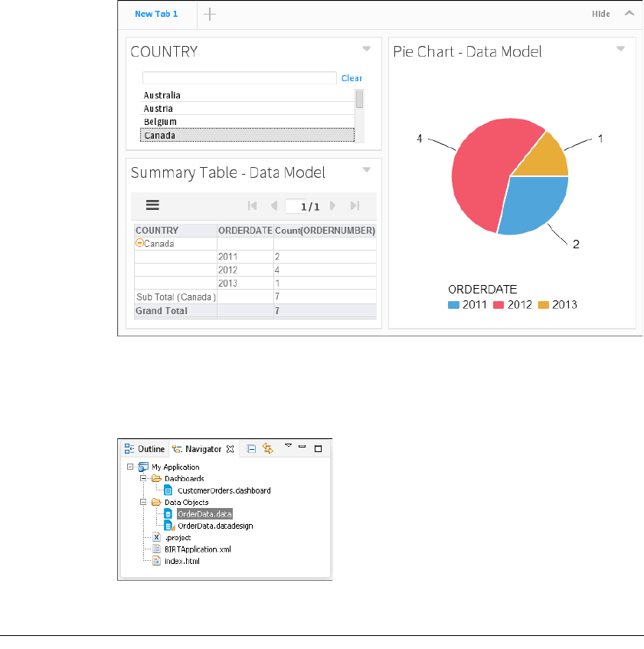644x649 pixels.
Task: Click the country list scrollbar thumb
Action: click(x=359, y=100)
